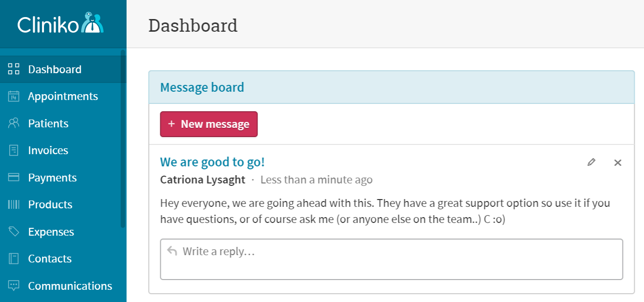The width and height of the screenshot is (644, 302).
Task: Click the Communications chat bubble icon
Action: (x=14, y=286)
